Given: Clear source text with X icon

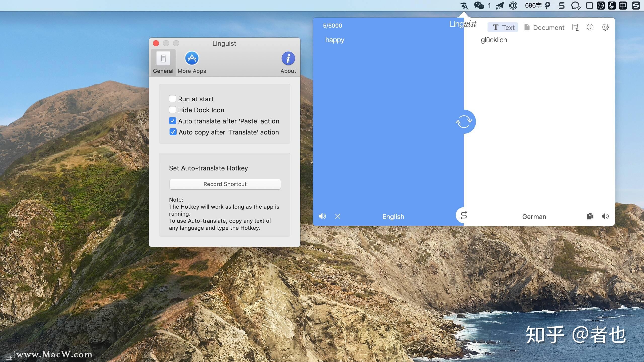Looking at the screenshot, I should pyautogui.click(x=338, y=216).
